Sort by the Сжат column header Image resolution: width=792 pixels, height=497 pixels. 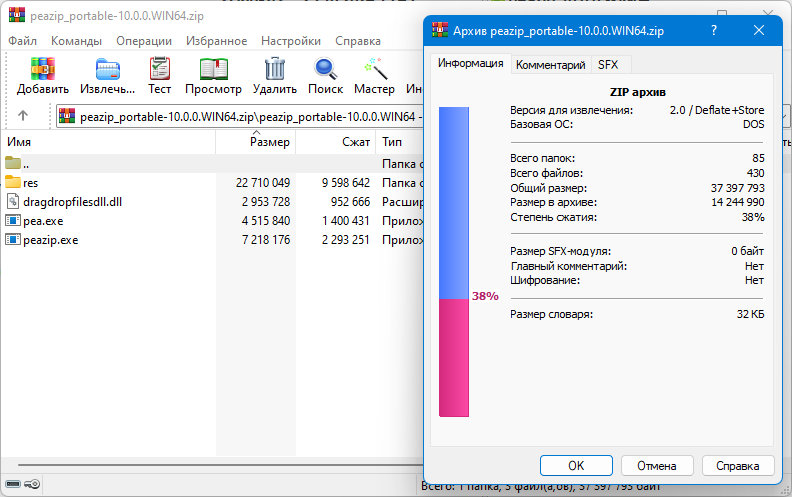(335, 142)
